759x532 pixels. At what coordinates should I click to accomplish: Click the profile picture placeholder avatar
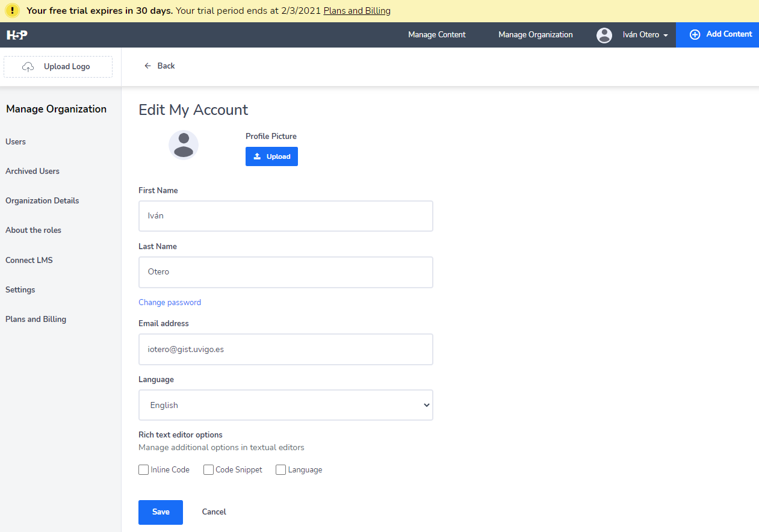184,145
